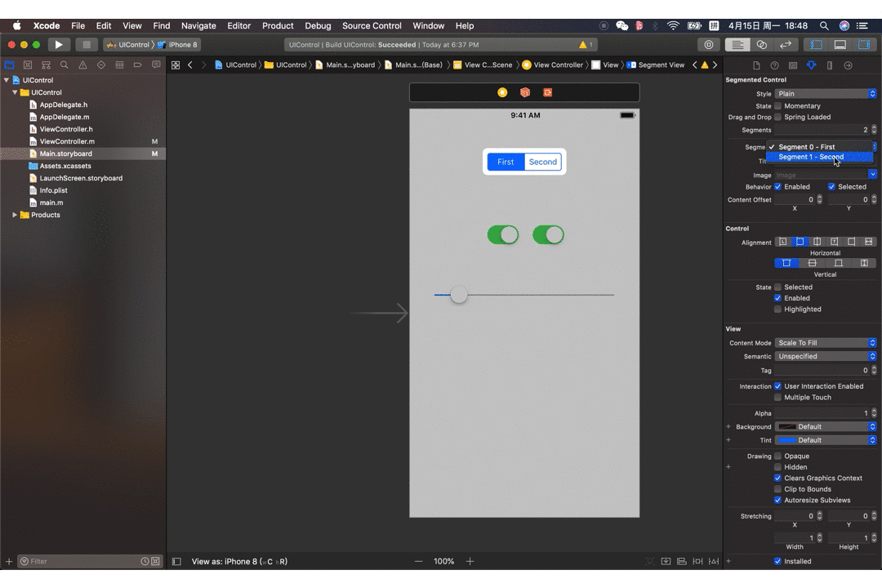Open the Find navigator magnifier icon

point(65,65)
